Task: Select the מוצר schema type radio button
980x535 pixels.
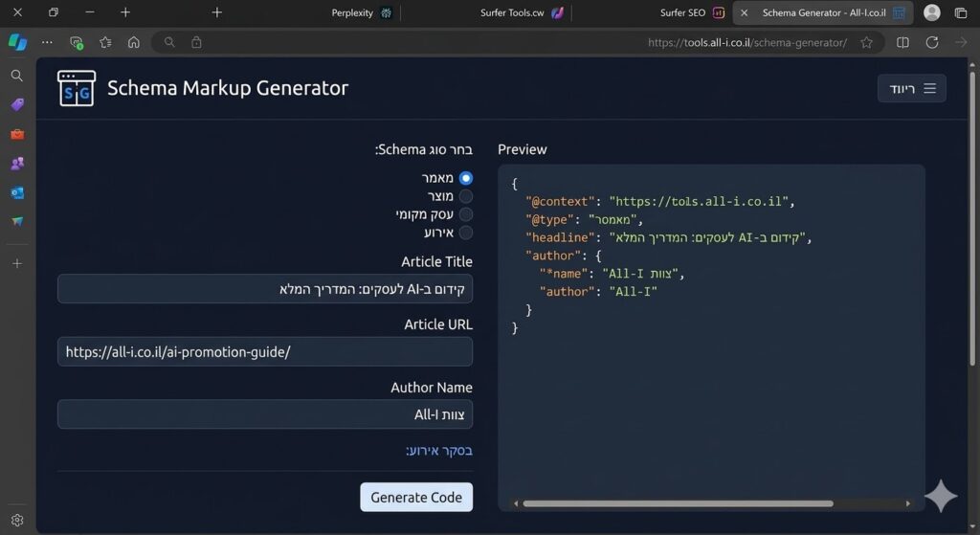Action: point(465,196)
